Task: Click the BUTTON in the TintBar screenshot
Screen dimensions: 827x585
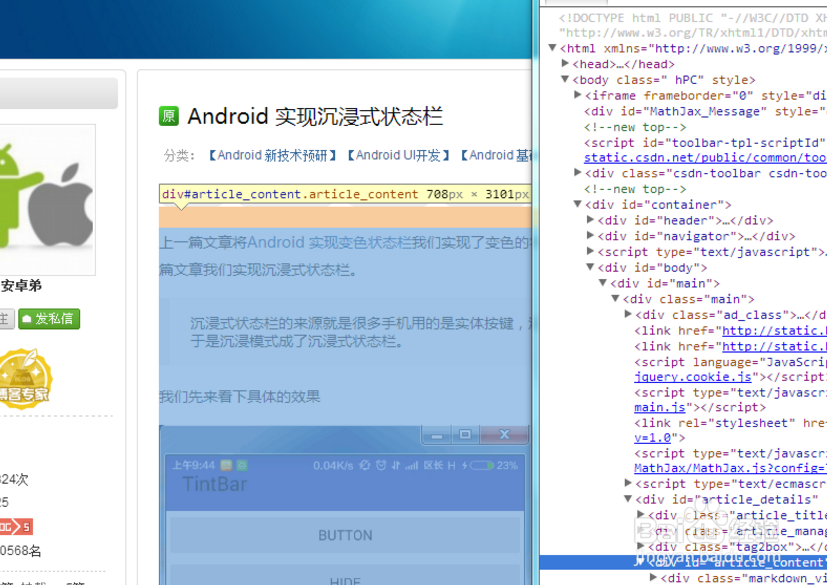Action: 345,535
